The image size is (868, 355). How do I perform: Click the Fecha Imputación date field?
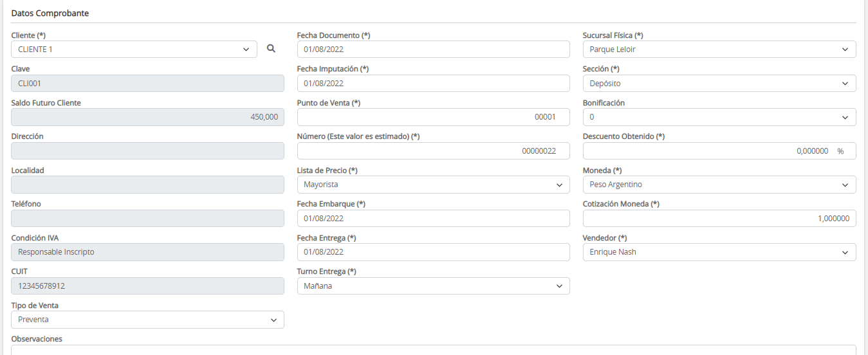(433, 83)
